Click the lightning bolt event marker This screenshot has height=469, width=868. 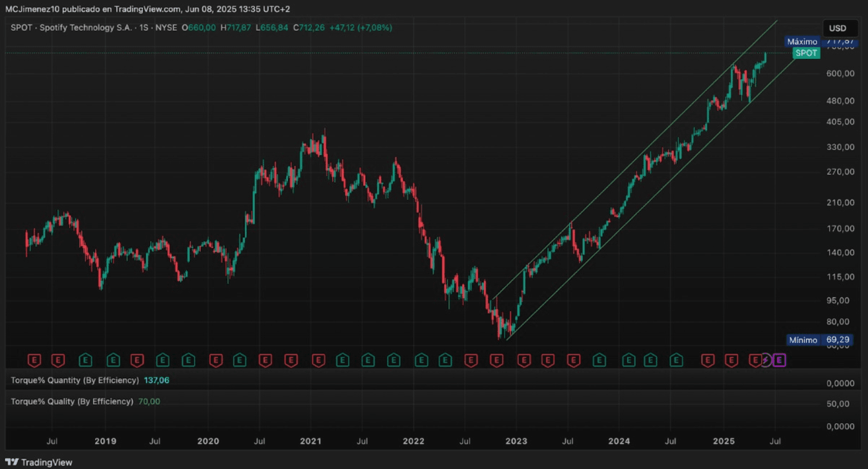[x=766, y=360]
